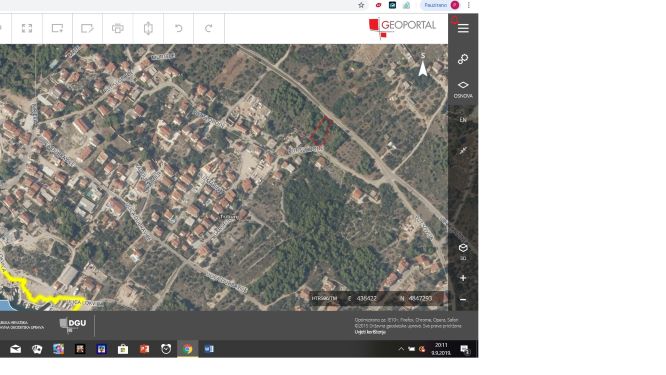Click the N coordinate value 4847293
Image resolution: width=666 pixels, height=375 pixels.
pos(420,299)
